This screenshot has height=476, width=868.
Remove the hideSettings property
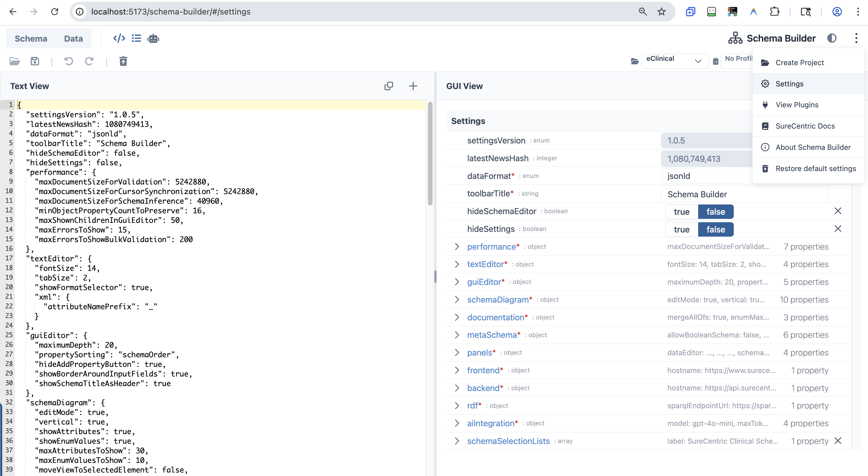tap(838, 229)
